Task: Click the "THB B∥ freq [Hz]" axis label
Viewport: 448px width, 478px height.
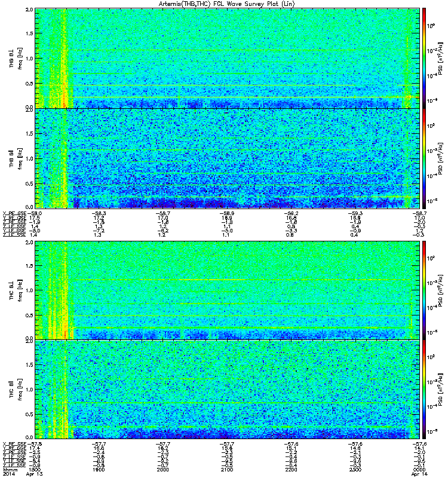Action: 16,158
